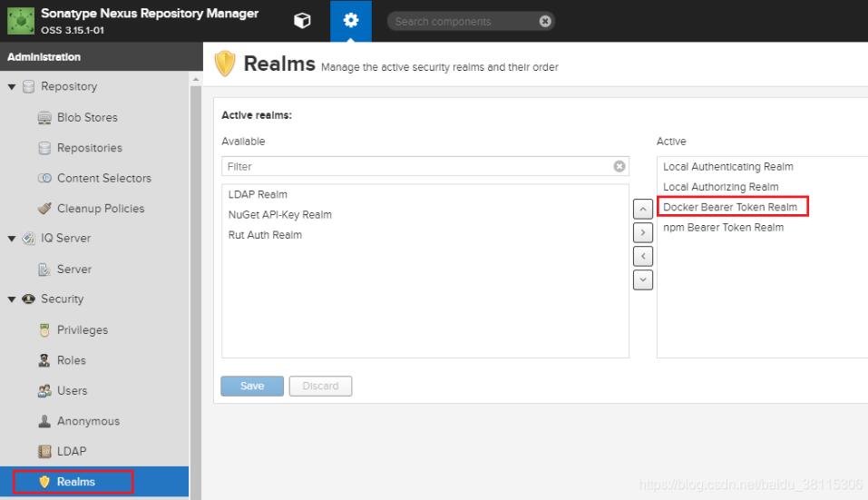Open the Roles menu item
The width and height of the screenshot is (868, 500).
point(71,360)
